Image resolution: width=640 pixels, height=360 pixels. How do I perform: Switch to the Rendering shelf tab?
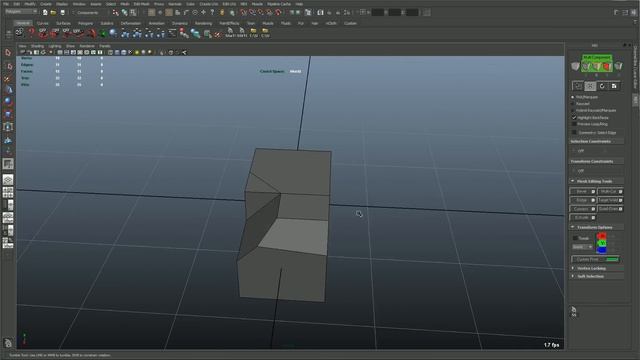[x=203, y=23]
